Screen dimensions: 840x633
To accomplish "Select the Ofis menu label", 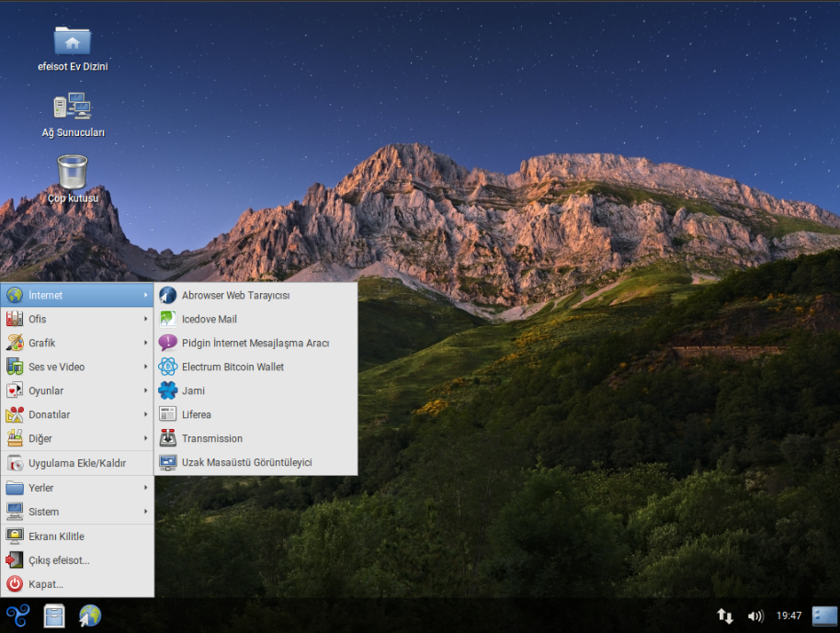I will point(38,319).
